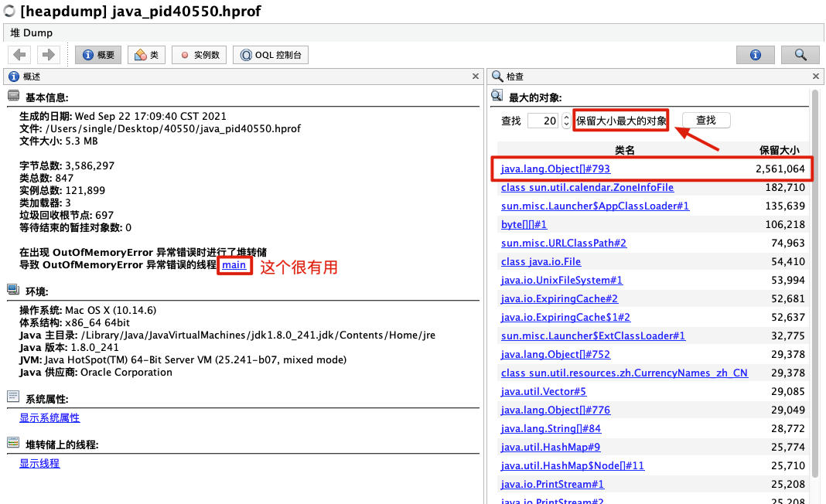Viewport: 826px width, 504px height.
Task: Open java.lang.String[]#84 link
Action: [551, 429]
